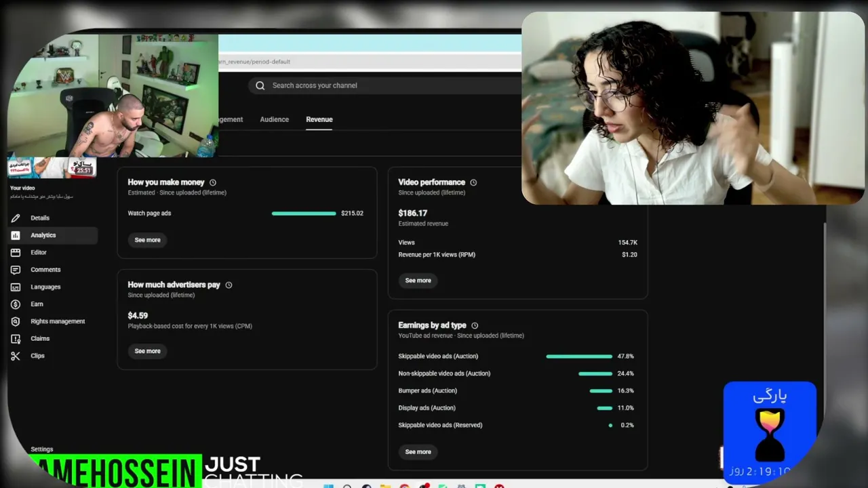
Task: Click the video thumbnail above Your video
Action: point(52,167)
